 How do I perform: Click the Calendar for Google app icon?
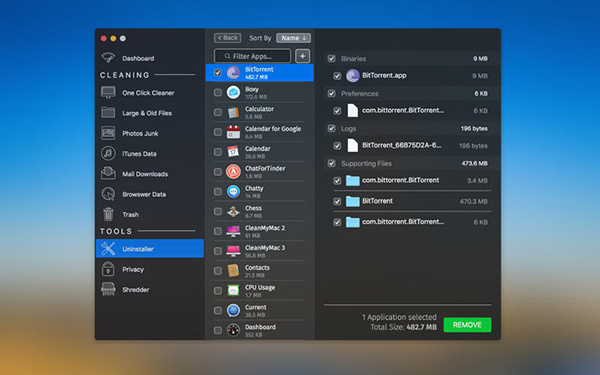pos(233,132)
